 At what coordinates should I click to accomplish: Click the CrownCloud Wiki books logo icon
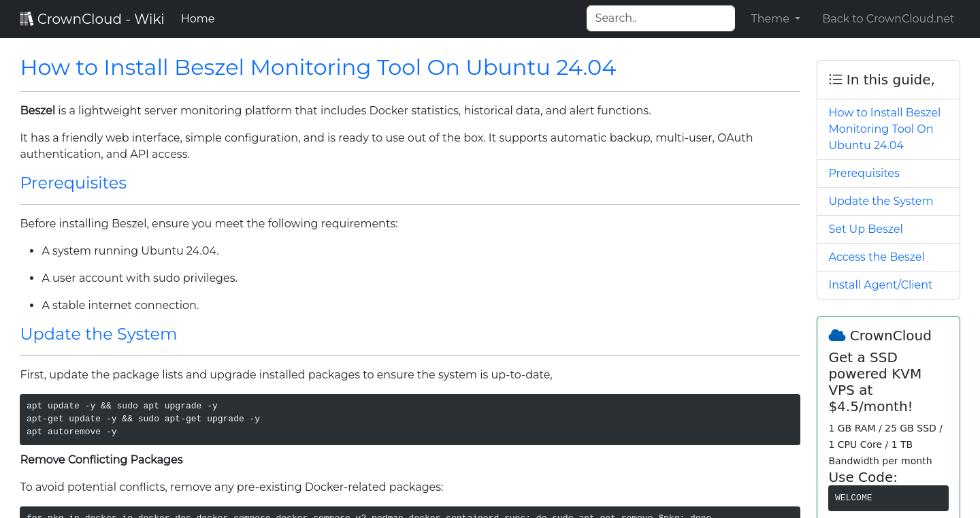tap(27, 18)
